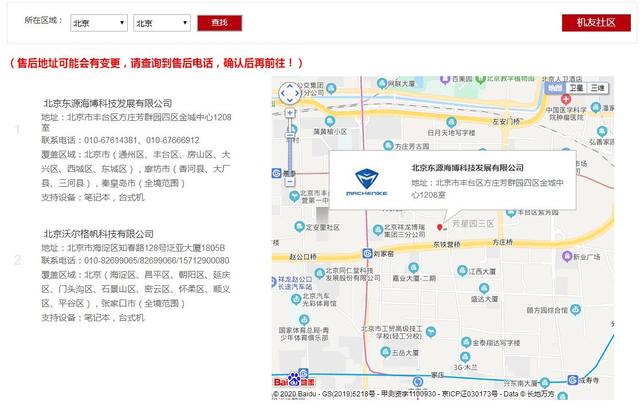Viewport: 640px width, 417px height.
Task: Zoom out with the map minus button
Action: point(290,182)
